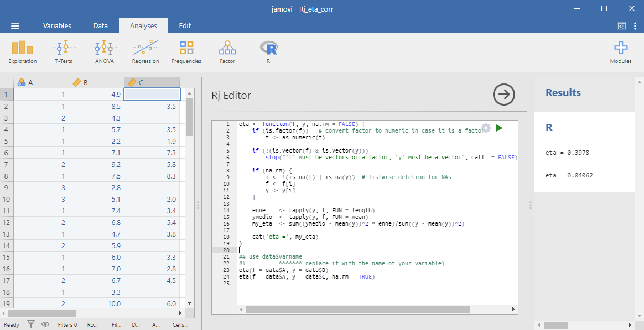Click the Rj Editor panel title
The height and width of the screenshot is (330, 644).
[231, 95]
